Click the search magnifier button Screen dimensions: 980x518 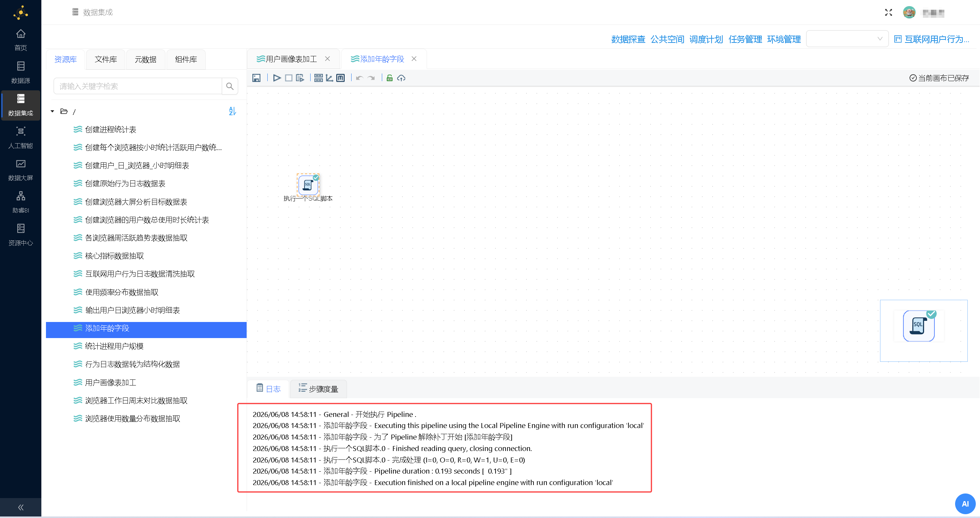[230, 86]
